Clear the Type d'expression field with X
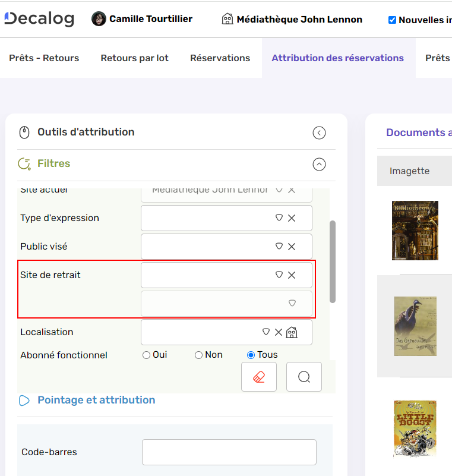 point(292,218)
